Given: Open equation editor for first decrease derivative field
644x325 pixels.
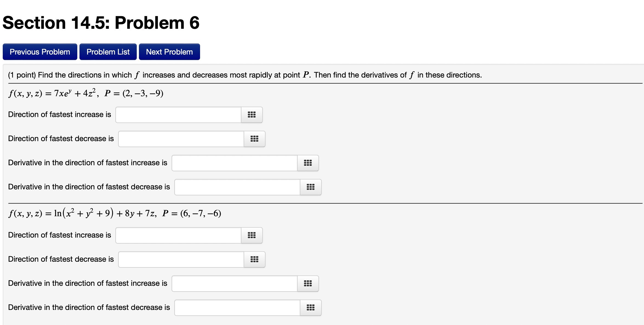Looking at the screenshot, I should tap(310, 187).
